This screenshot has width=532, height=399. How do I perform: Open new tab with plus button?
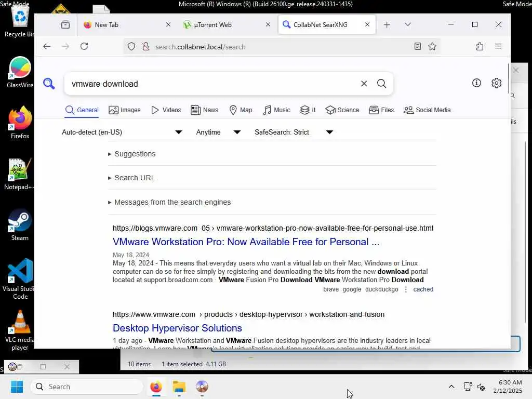pos(387,24)
